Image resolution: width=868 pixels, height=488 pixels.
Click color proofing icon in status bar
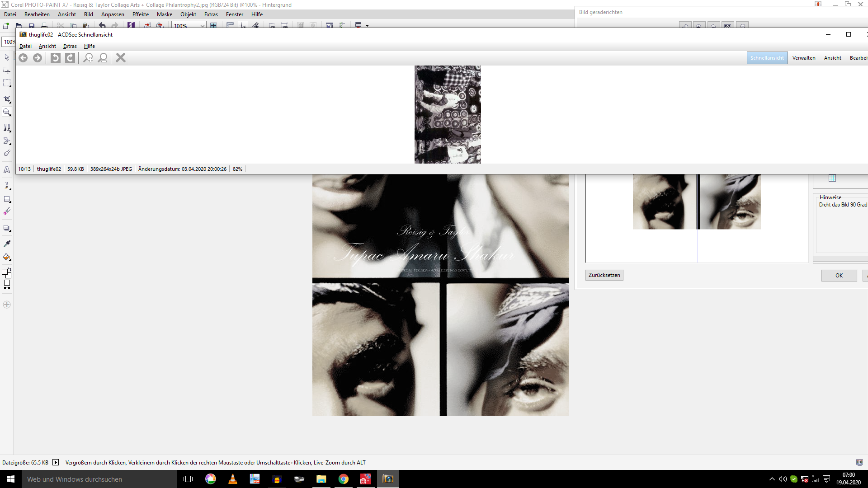859,462
